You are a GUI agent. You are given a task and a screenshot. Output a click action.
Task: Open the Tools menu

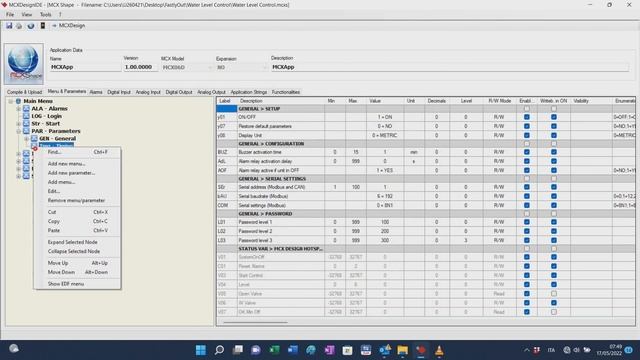click(45, 14)
